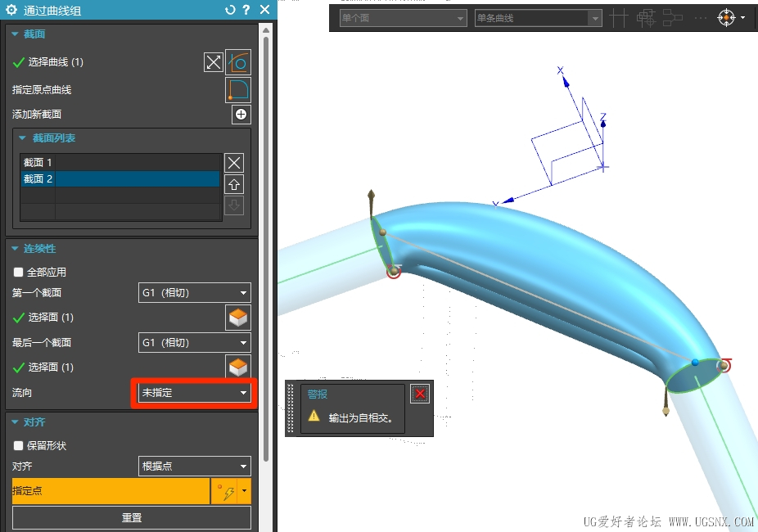The image size is (758, 532).
Task: Click the point constructor icon beside 指定点
Action: 225,491
